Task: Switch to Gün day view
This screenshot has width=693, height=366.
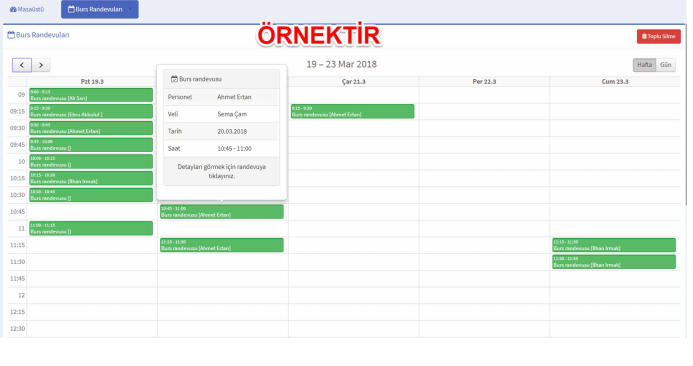Action: coord(666,65)
